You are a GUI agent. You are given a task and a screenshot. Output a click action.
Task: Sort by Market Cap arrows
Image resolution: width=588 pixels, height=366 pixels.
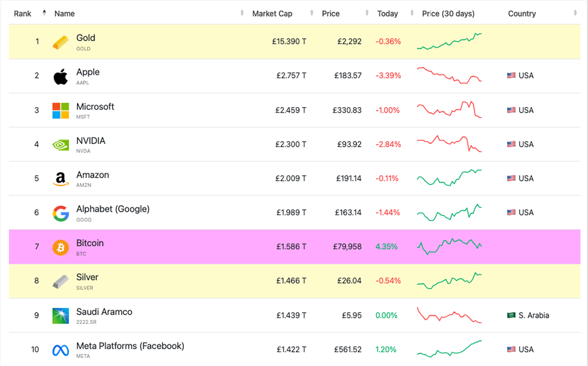312,13
